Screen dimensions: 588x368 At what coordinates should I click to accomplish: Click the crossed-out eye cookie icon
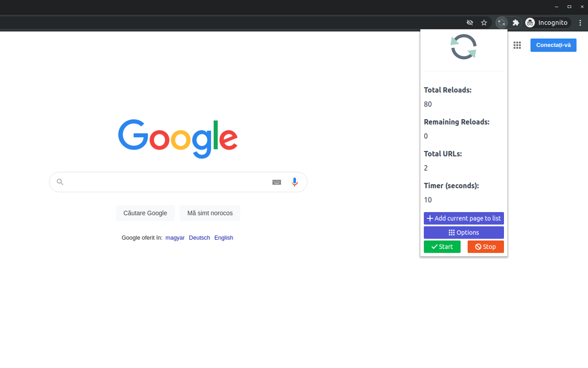(469, 23)
